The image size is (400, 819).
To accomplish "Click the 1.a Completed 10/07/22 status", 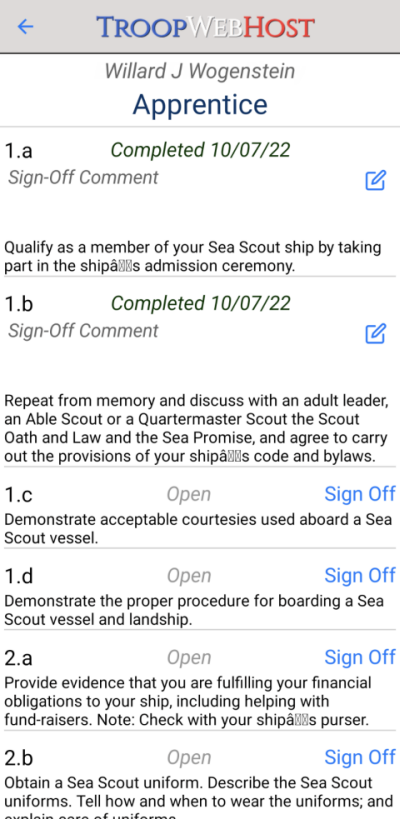I will (201, 150).
